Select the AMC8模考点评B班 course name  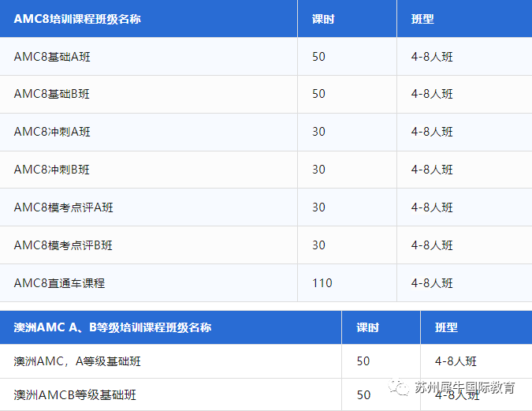[63, 245]
